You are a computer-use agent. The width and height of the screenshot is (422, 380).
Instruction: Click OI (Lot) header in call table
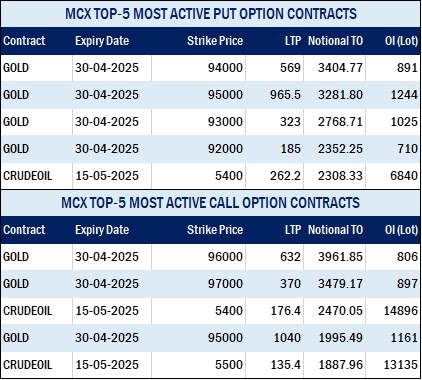[401, 230]
